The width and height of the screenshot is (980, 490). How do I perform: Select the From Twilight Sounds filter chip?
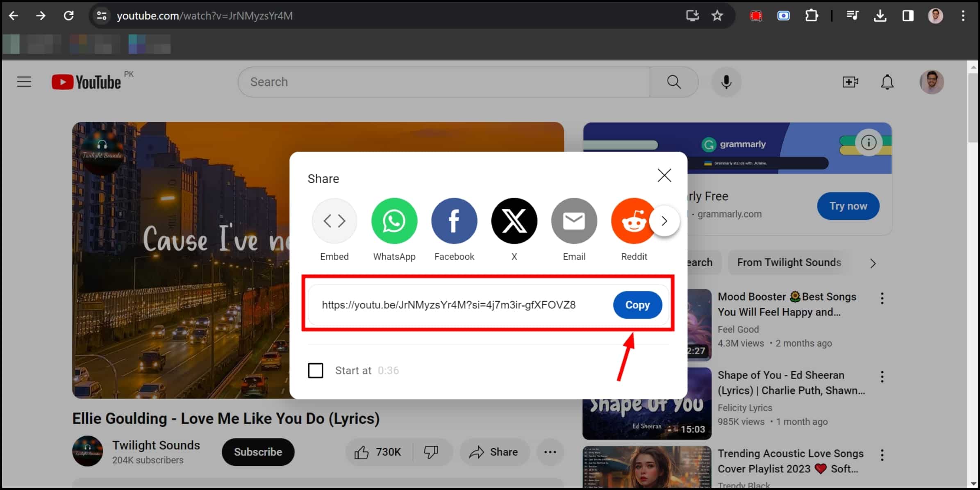pos(789,262)
